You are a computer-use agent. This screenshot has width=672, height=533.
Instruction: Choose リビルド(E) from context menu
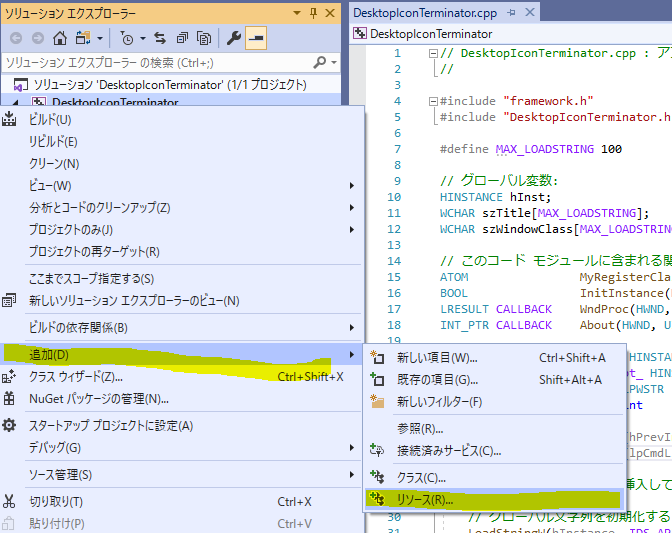182,141
